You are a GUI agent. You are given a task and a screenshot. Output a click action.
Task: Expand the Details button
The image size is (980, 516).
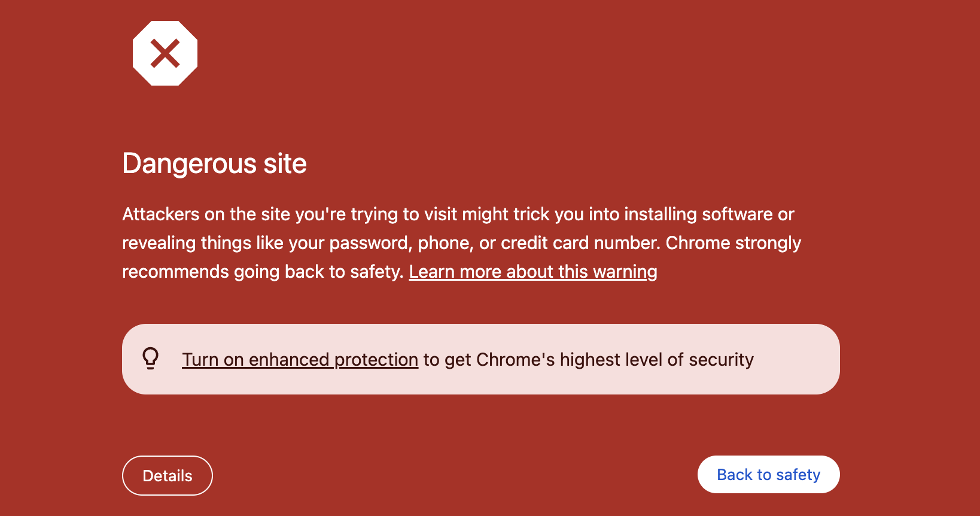[168, 476]
